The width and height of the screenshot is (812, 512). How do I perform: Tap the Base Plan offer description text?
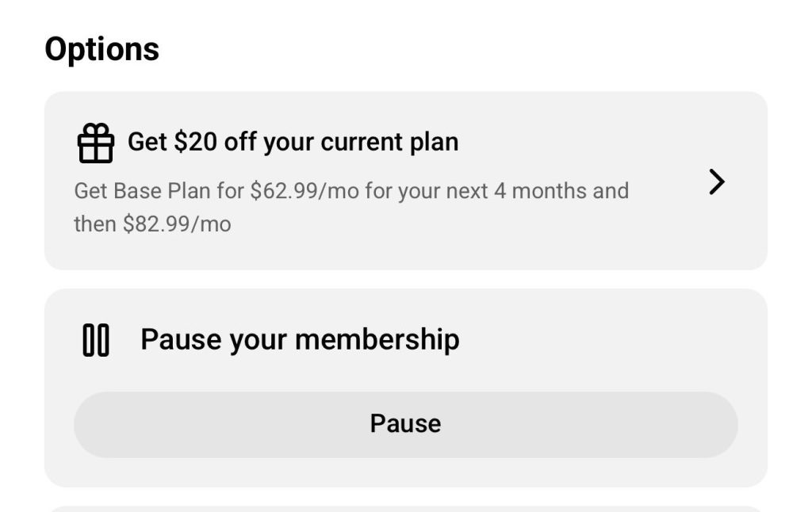point(350,207)
